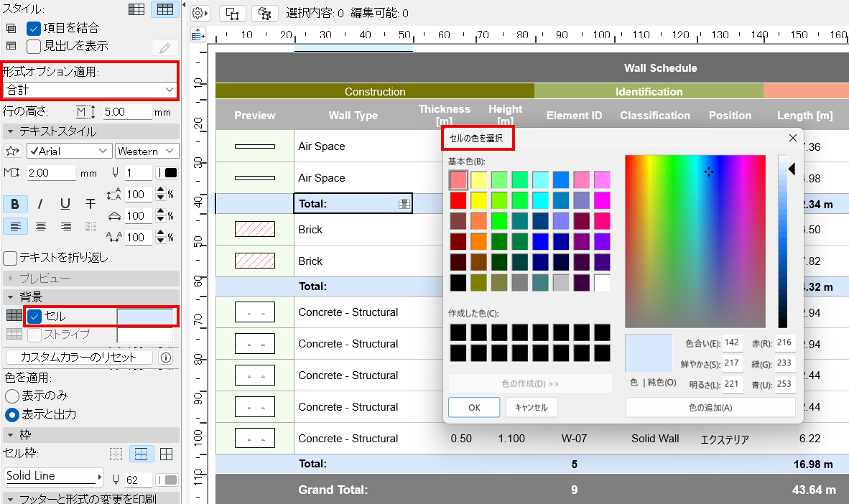
Task: Select the inner-borders cell frame icon
Action: 141,454
